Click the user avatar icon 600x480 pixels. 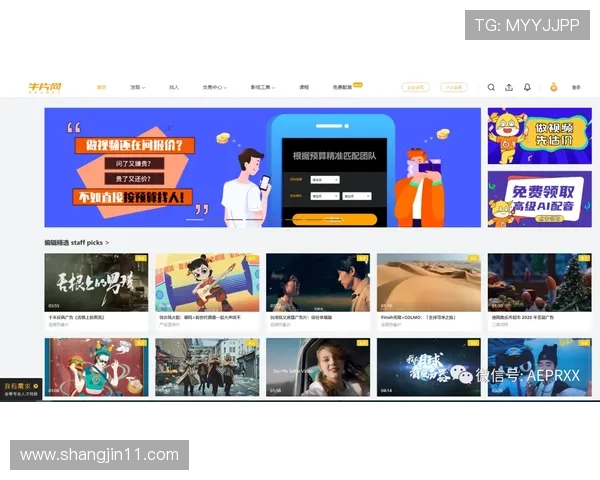click(x=554, y=87)
